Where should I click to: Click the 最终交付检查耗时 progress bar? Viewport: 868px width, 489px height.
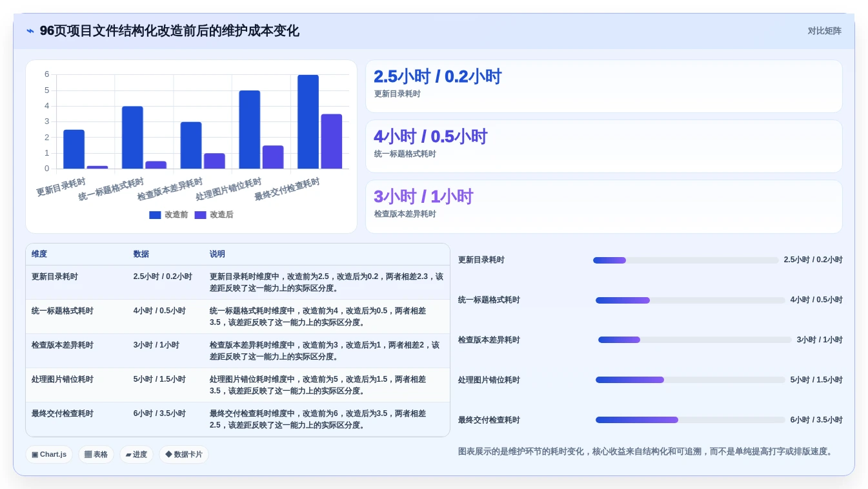point(691,421)
